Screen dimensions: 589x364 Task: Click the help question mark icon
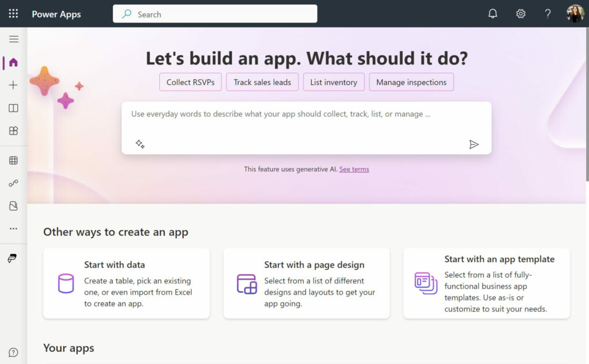[548, 14]
